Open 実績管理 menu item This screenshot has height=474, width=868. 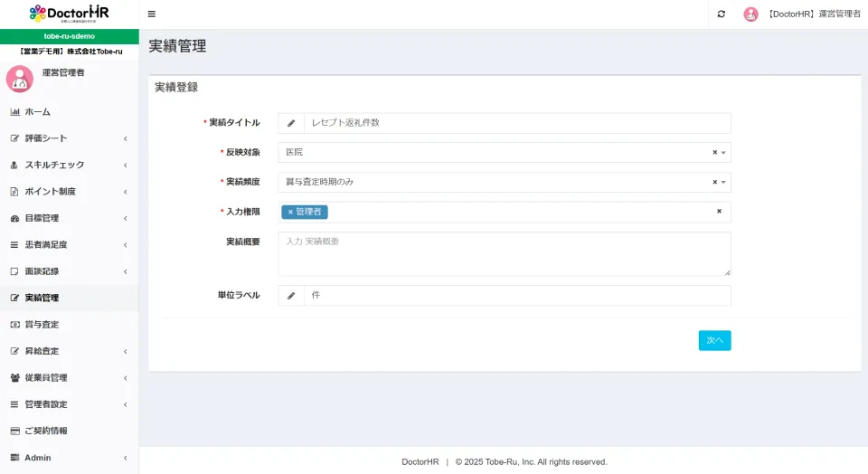click(70, 298)
